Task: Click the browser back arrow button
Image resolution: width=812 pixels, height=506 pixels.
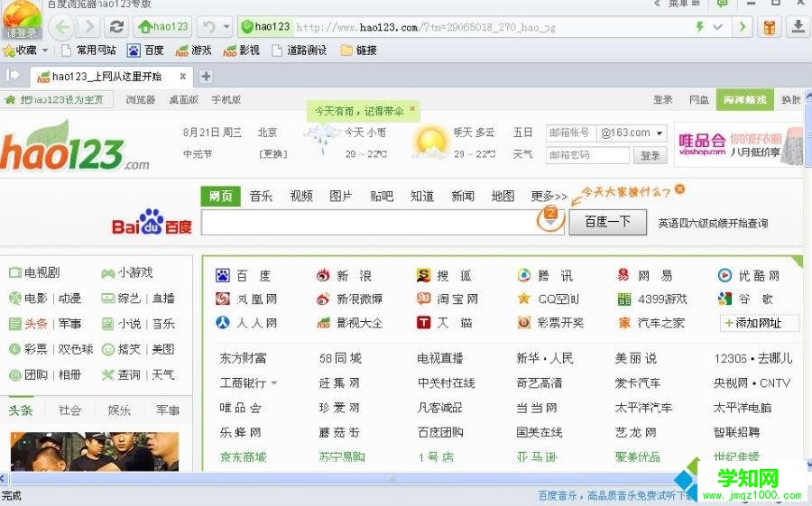Action: coord(62,27)
